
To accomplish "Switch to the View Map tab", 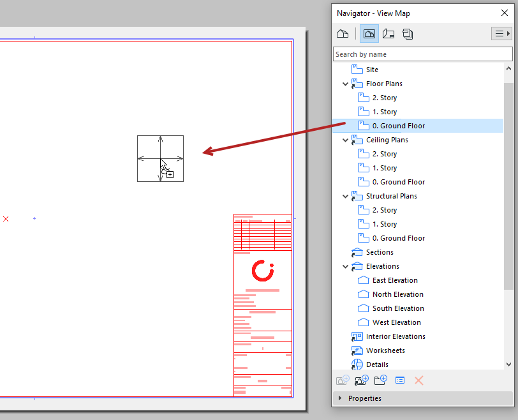I will tap(369, 34).
